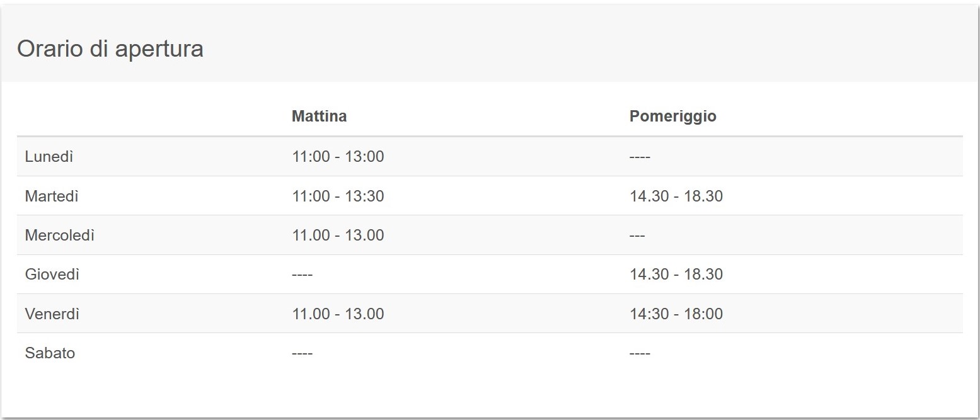Click the Sabato morning dashes cell

[302, 353]
